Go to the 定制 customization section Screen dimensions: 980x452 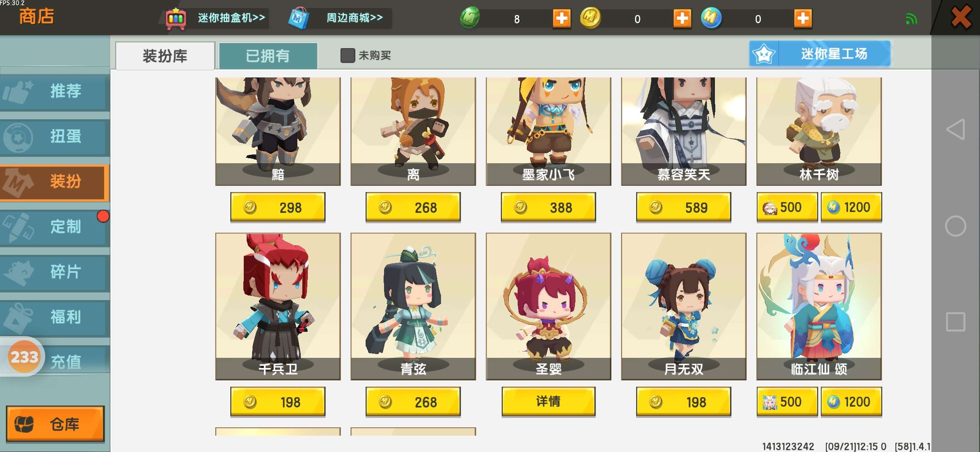54,227
